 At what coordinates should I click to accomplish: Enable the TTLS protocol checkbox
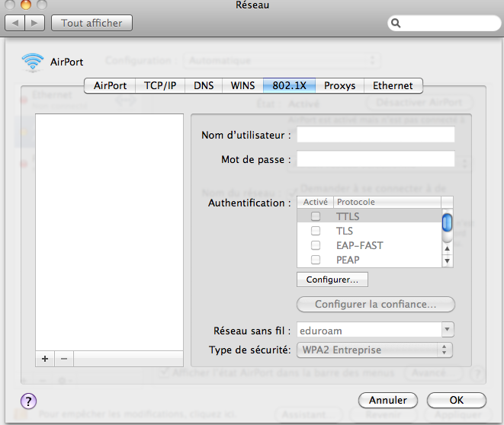316,216
